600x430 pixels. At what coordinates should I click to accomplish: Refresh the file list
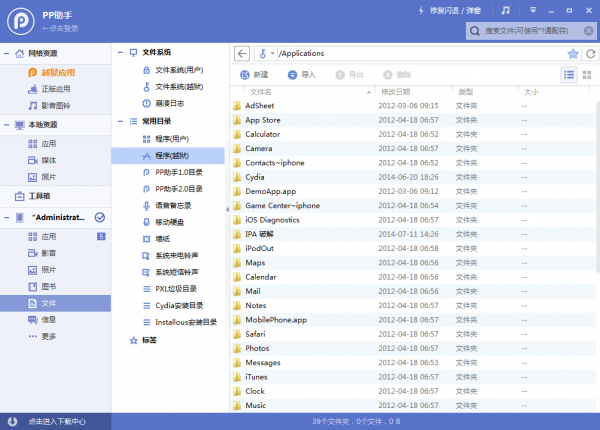point(590,54)
